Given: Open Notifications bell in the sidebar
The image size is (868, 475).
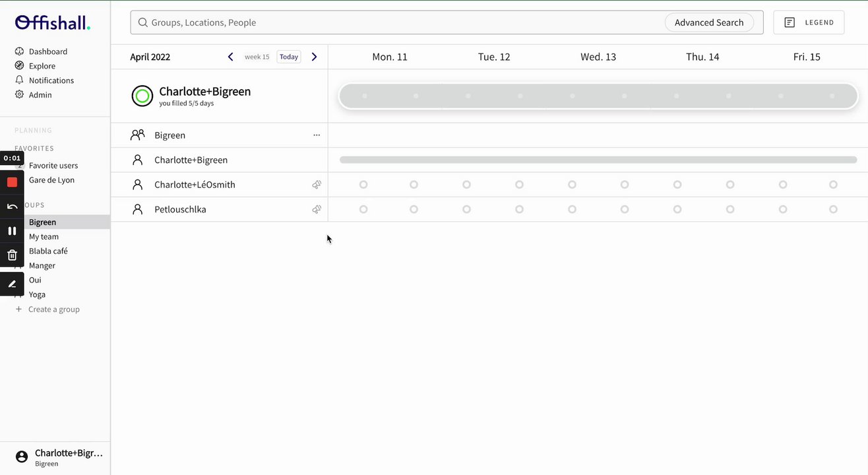Looking at the screenshot, I should (20, 80).
